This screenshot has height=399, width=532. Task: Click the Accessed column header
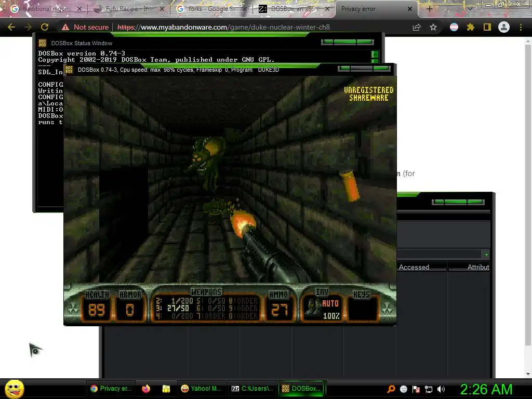421,267
